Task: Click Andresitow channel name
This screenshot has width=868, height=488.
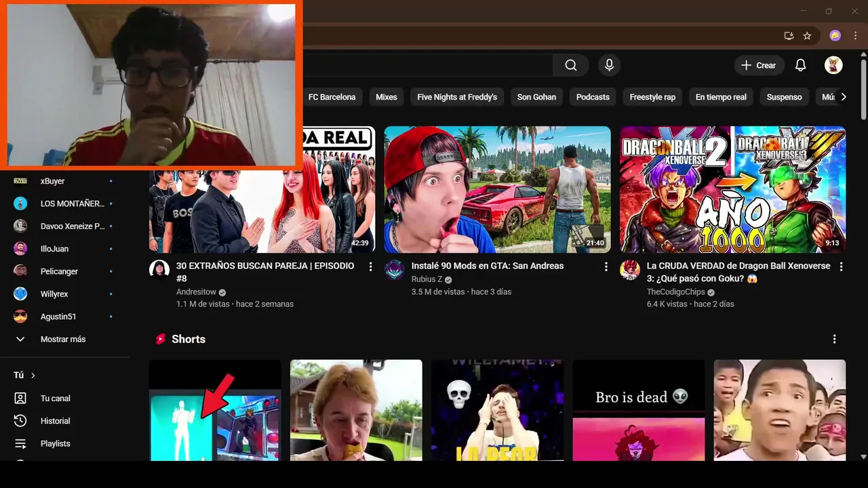Action: point(196,291)
